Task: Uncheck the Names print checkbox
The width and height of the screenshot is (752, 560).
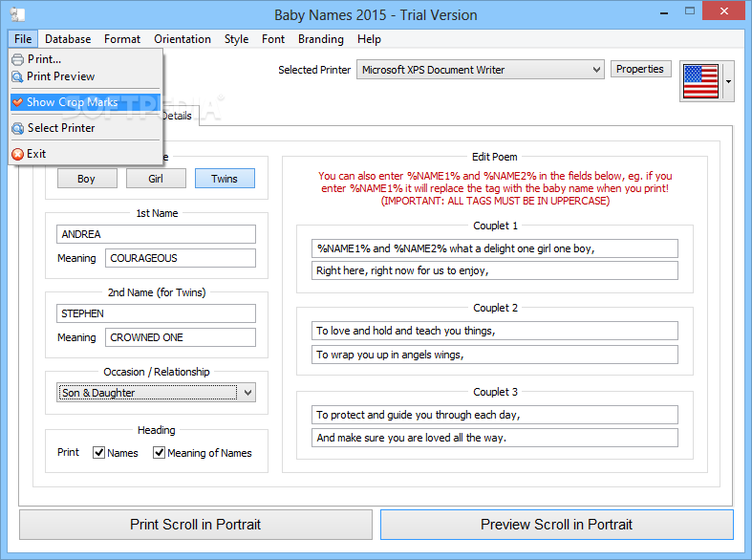Action: coord(98,453)
